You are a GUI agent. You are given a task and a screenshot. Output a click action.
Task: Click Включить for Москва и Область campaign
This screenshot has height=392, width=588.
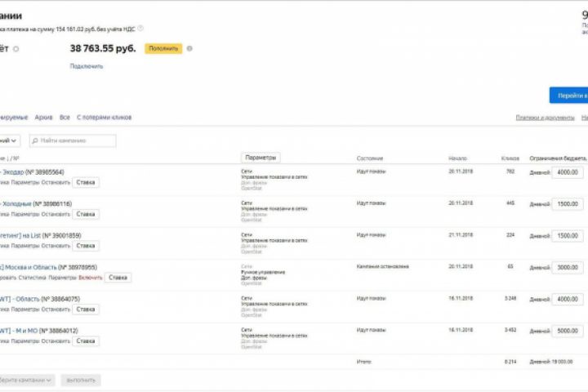pos(91,278)
